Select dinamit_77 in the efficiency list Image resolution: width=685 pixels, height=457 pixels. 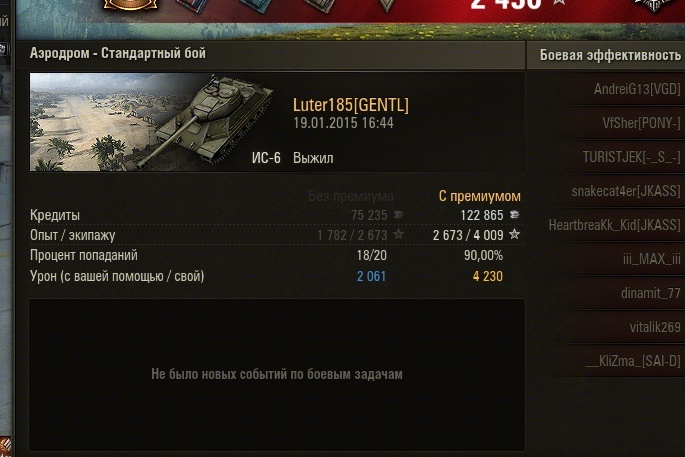pos(651,293)
